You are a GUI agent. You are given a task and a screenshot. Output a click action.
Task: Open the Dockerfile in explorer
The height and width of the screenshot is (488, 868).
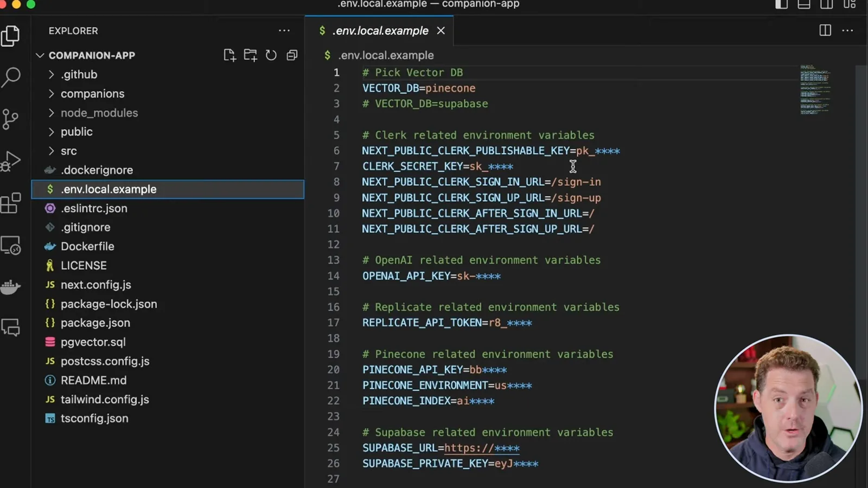click(87, 246)
